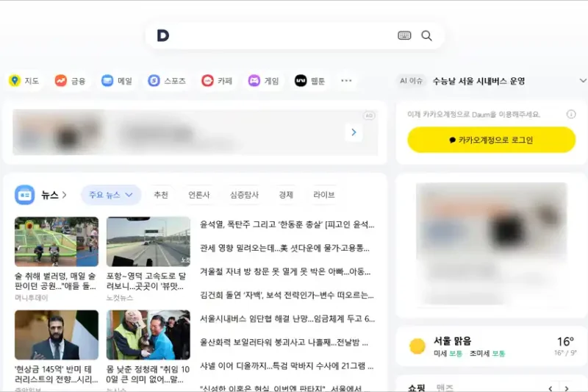Click the search magnifier icon
588x392 pixels.
tap(426, 35)
